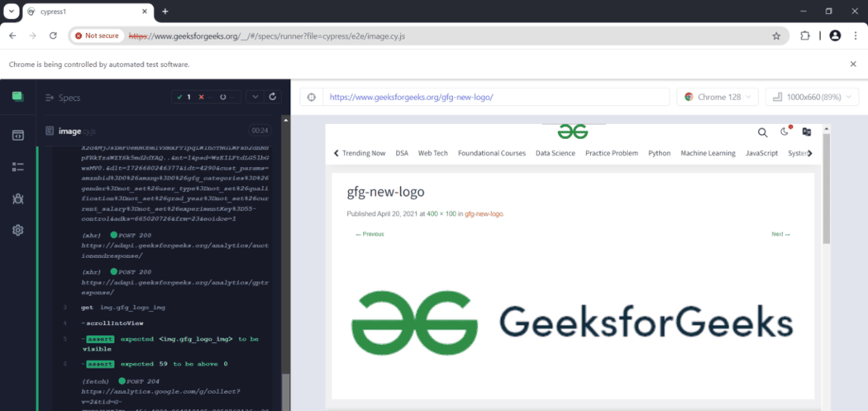Open the Debug bug icon in sidebar
The height and width of the screenshot is (411, 868).
pyautogui.click(x=17, y=198)
